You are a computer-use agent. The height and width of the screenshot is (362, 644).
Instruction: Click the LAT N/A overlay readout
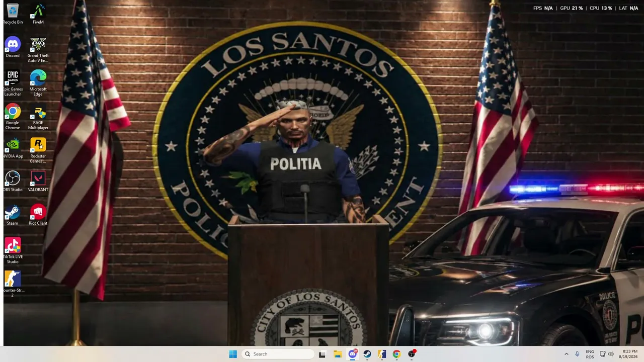[628, 8]
